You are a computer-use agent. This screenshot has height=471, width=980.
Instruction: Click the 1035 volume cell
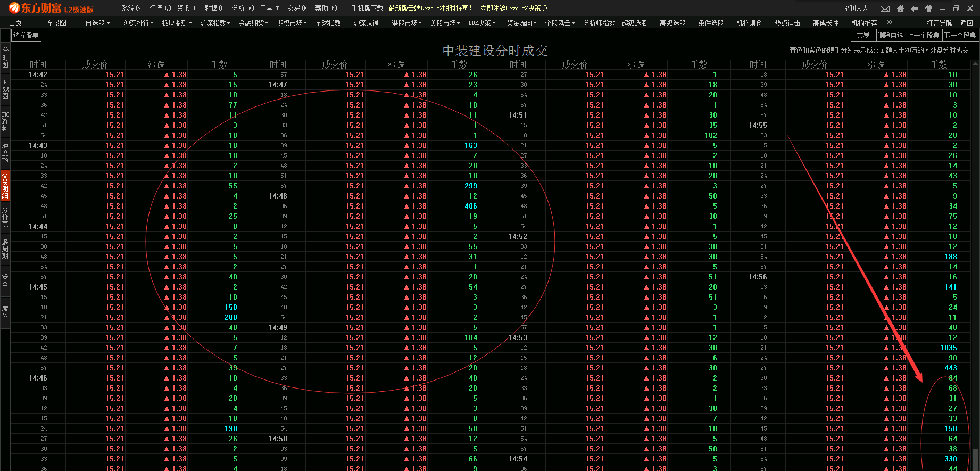coord(948,348)
